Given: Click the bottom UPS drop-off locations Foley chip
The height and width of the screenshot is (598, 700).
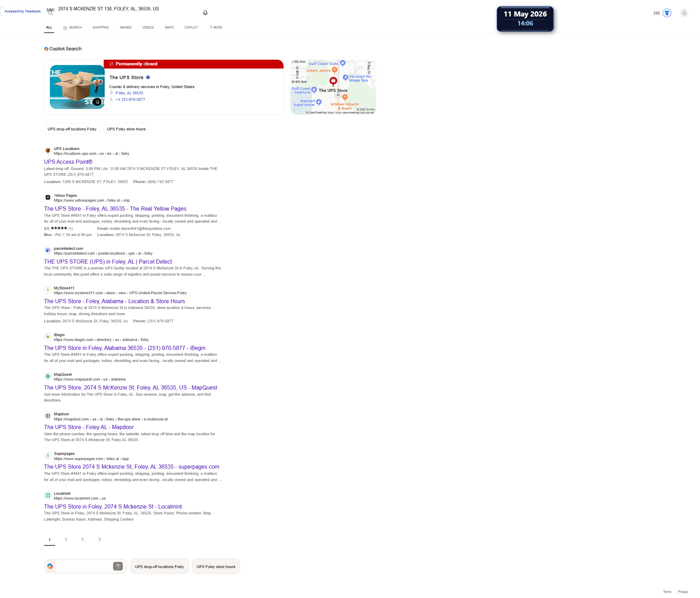Looking at the screenshot, I should point(160,566).
